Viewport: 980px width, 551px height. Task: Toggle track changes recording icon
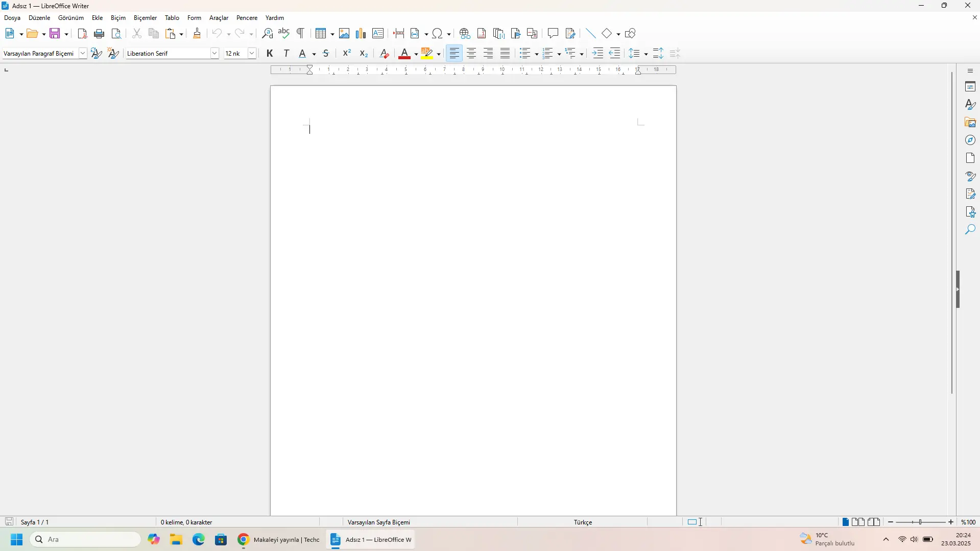point(571,34)
